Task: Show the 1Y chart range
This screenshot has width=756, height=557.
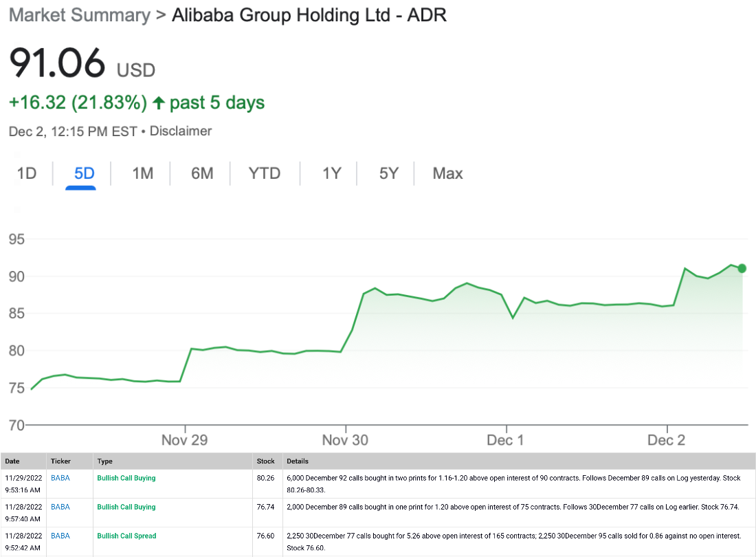Action: [x=332, y=173]
